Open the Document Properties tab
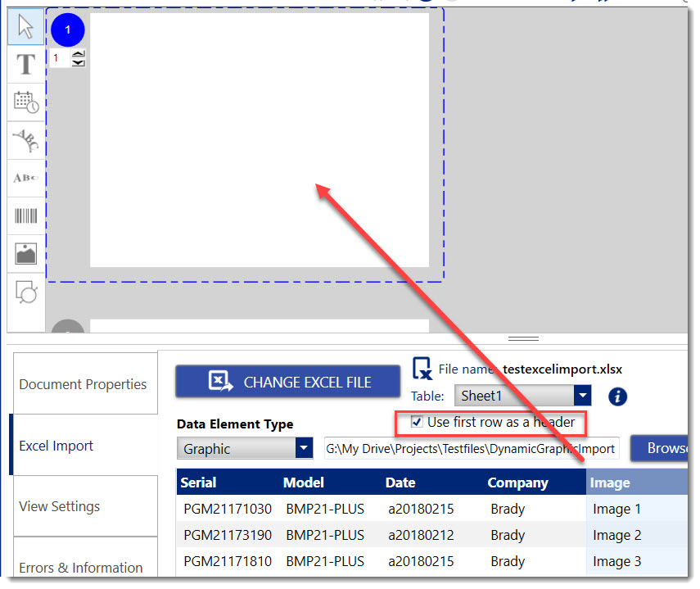This screenshot has width=700, height=589. (x=83, y=384)
